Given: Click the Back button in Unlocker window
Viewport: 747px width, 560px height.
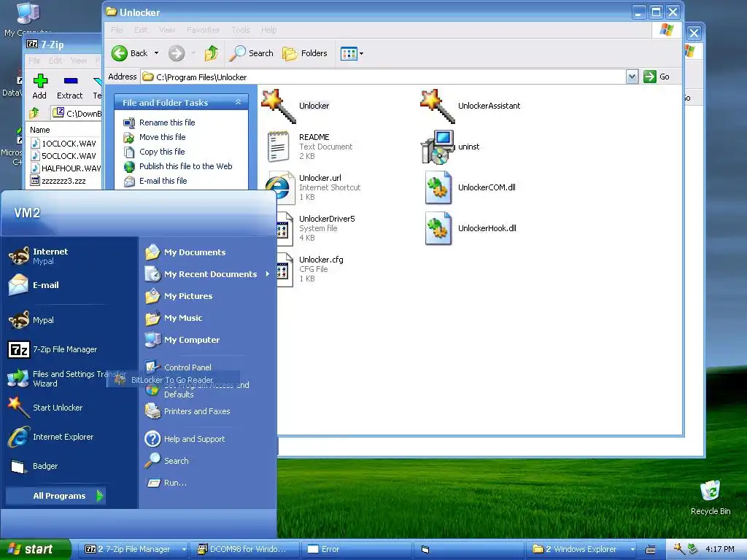Looking at the screenshot, I should pos(130,53).
